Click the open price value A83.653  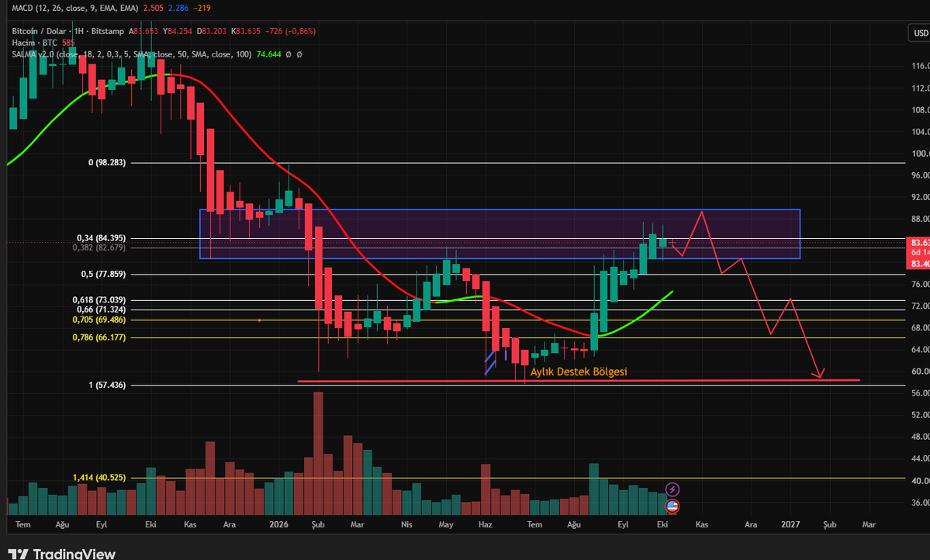click(x=144, y=31)
